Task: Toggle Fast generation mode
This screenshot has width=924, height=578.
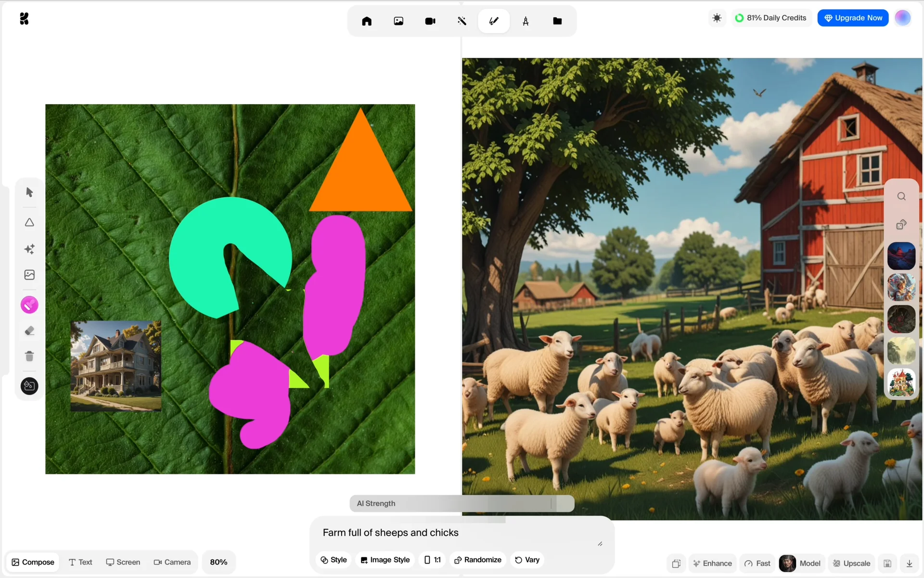Action: (757, 563)
